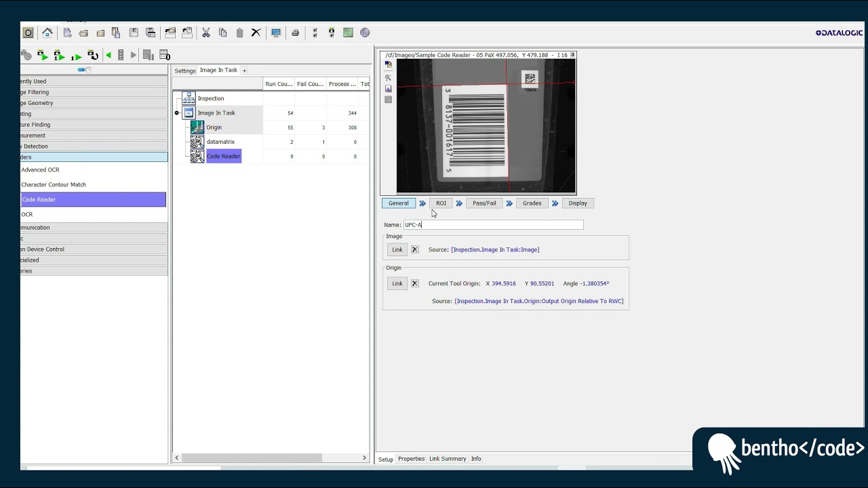Go to the ROI step
Screen dimensions: 868x488
coord(441,203)
